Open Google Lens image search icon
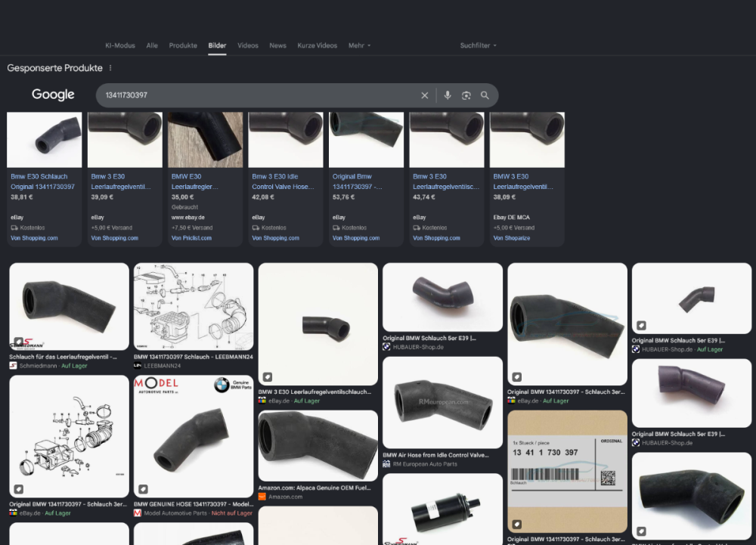This screenshot has height=545, width=756. click(x=466, y=95)
